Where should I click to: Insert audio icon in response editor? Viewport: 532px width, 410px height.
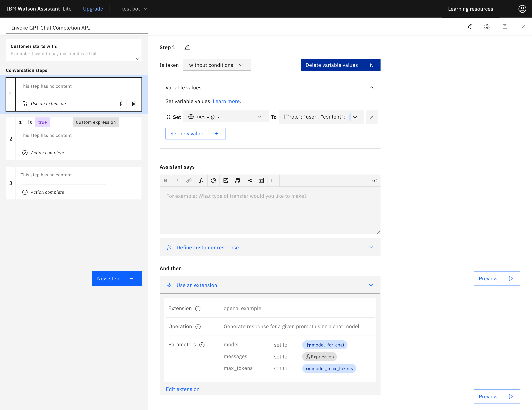click(x=237, y=180)
